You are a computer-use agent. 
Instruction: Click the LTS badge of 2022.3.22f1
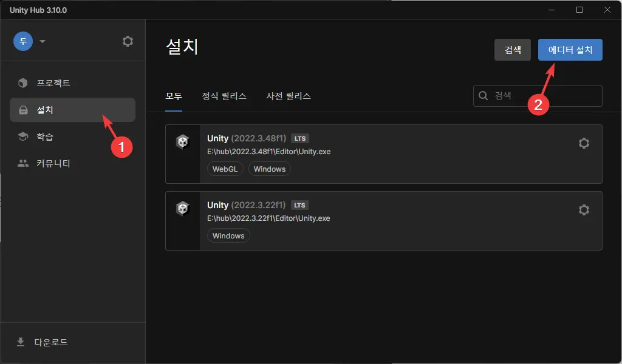(x=299, y=205)
